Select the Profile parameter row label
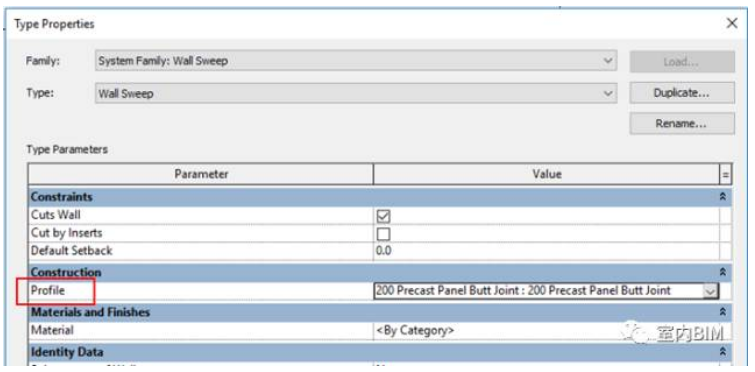 click(48, 291)
